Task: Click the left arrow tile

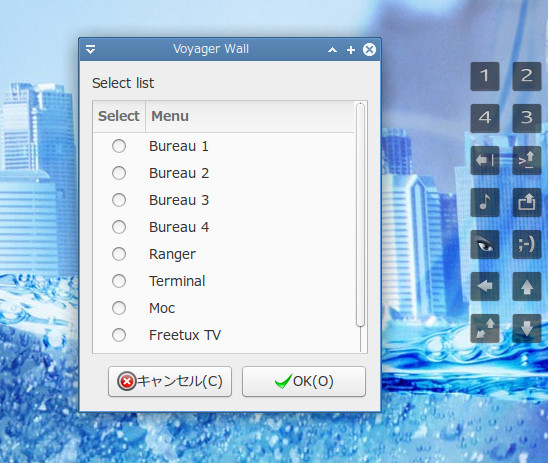Action: point(485,286)
